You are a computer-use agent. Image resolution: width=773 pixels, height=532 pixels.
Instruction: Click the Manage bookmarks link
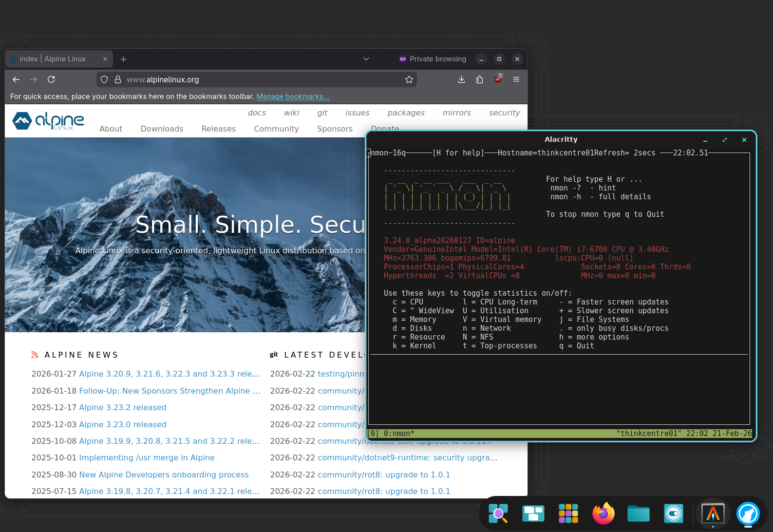pyautogui.click(x=293, y=96)
